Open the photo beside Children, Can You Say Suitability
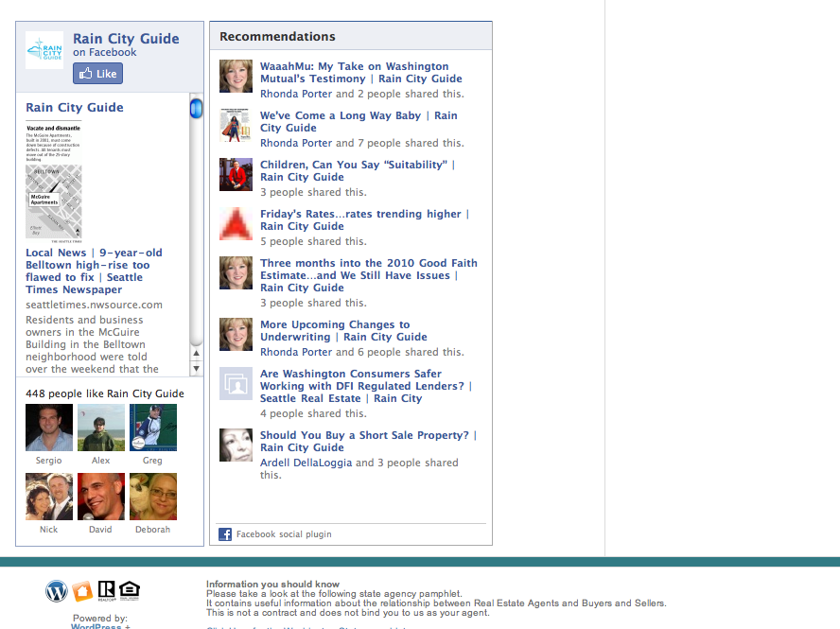Image resolution: width=840 pixels, height=629 pixels. pyautogui.click(x=236, y=175)
